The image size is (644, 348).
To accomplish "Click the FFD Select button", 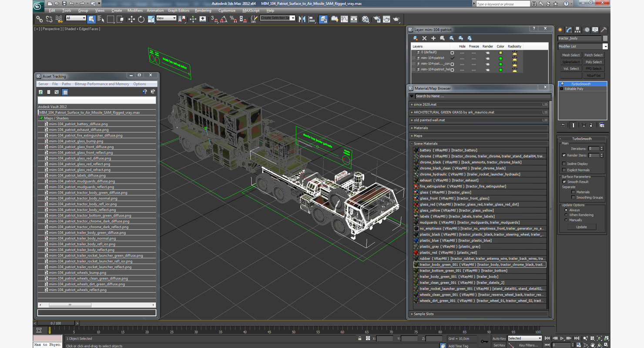I will [594, 69].
